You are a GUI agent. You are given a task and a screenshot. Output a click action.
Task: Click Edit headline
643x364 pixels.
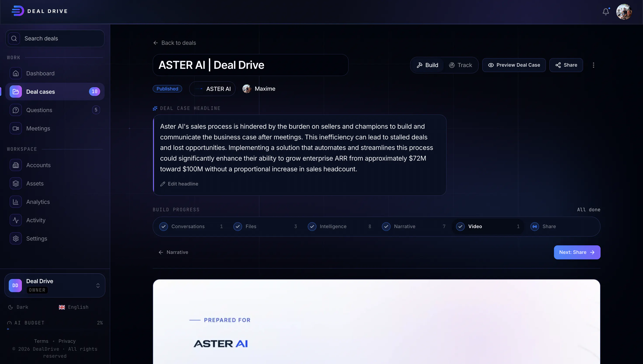(179, 184)
